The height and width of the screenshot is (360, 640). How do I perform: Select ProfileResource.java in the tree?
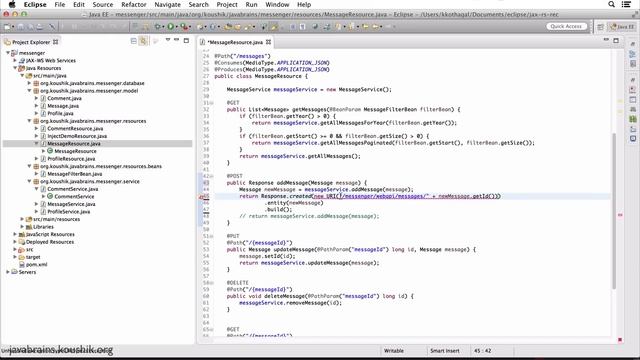click(x=71, y=159)
